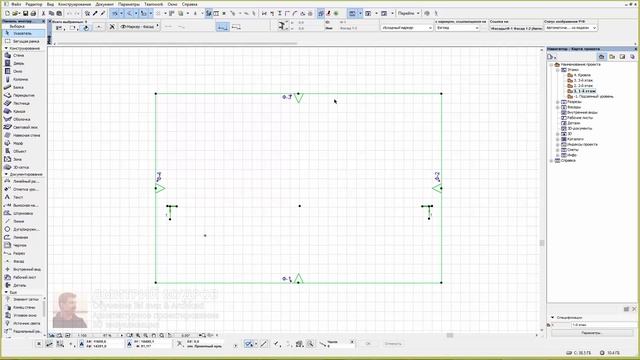Screen dimensions: 640x360
Task: Switch Navigator to Project Map view
Action: pyautogui.click(x=601, y=57)
